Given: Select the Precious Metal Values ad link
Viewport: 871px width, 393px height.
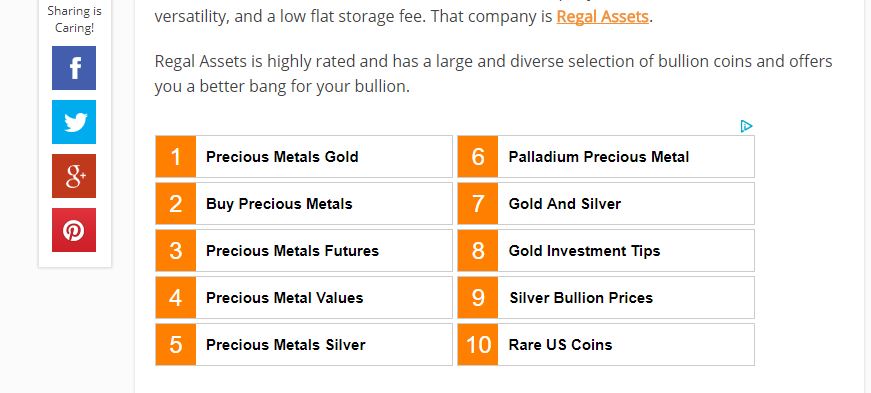Looking at the screenshot, I should click(304, 297).
